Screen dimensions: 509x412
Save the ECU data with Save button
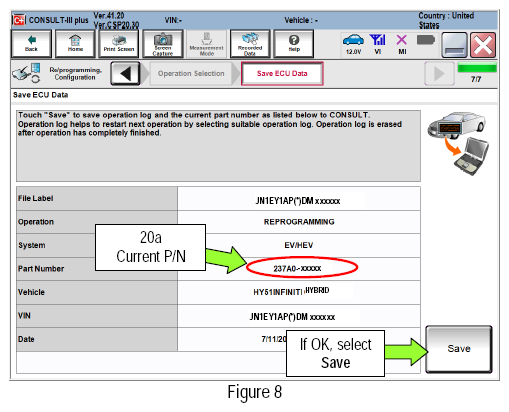(459, 349)
